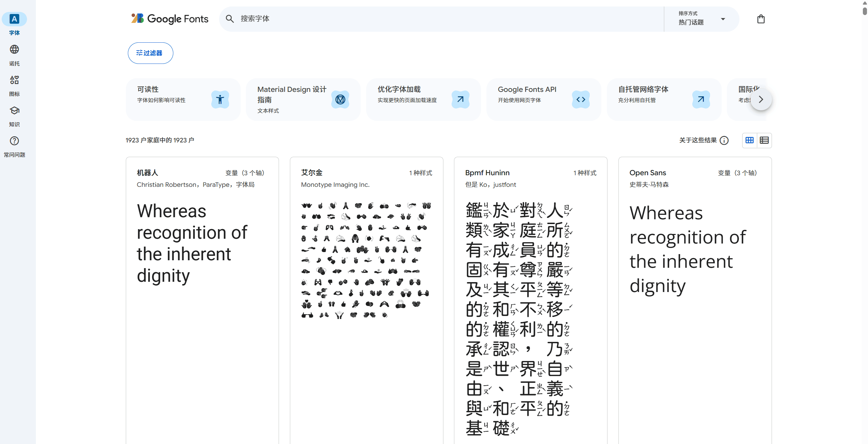Open the shopping bag icon
868x444 pixels.
pyautogui.click(x=761, y=19)
